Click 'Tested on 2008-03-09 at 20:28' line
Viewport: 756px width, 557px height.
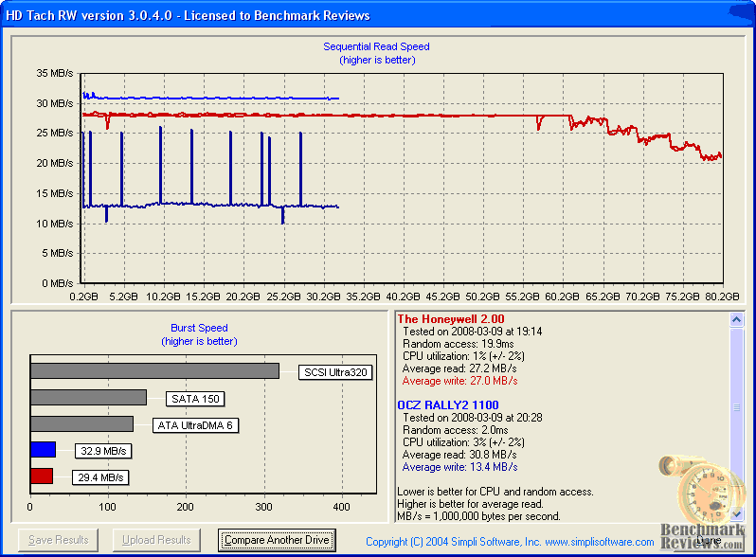(x=472, y=418)
